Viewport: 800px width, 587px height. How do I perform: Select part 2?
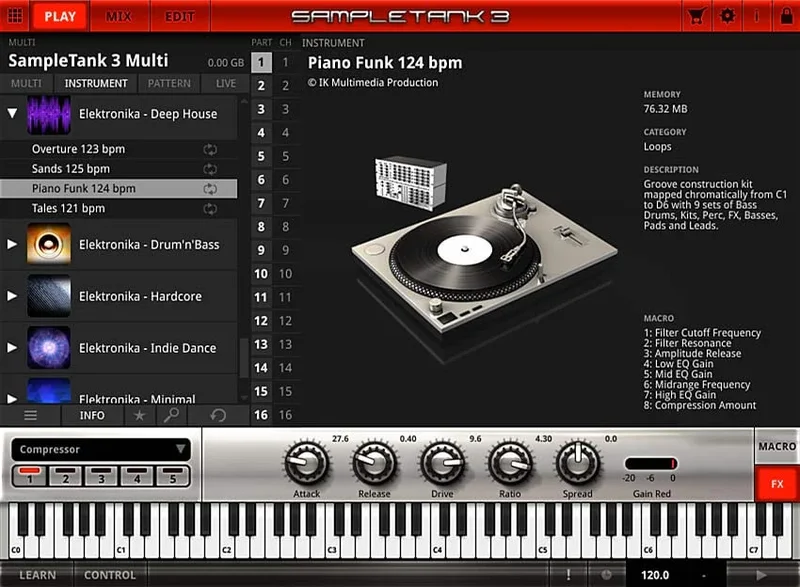[x=261, y=86]
